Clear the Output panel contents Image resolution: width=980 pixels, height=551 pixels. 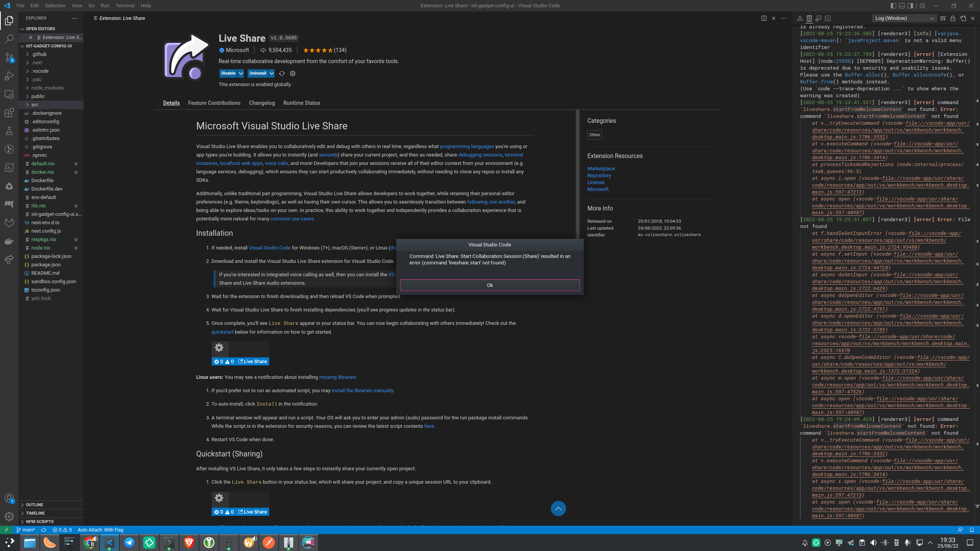click(942, 18)
